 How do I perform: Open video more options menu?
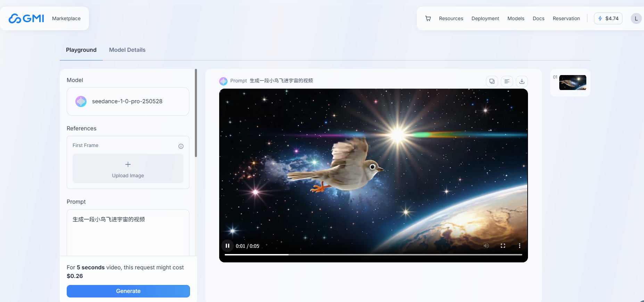pos(519,246)
